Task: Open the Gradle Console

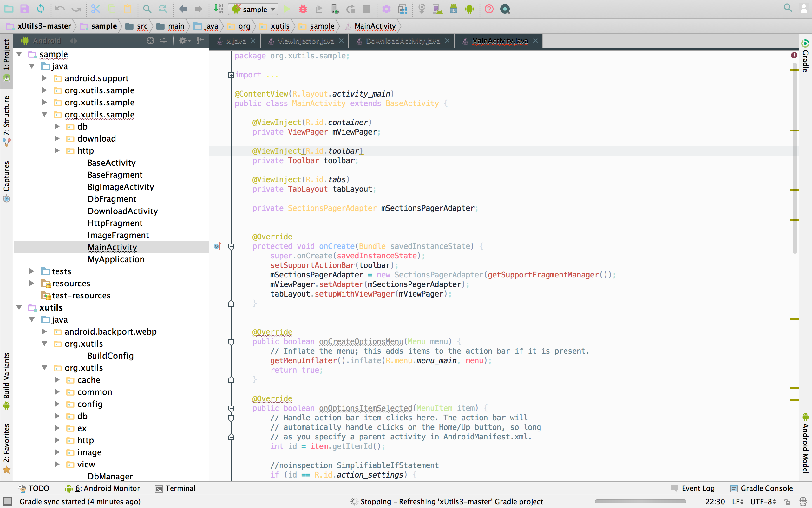Action: (762, 488)
